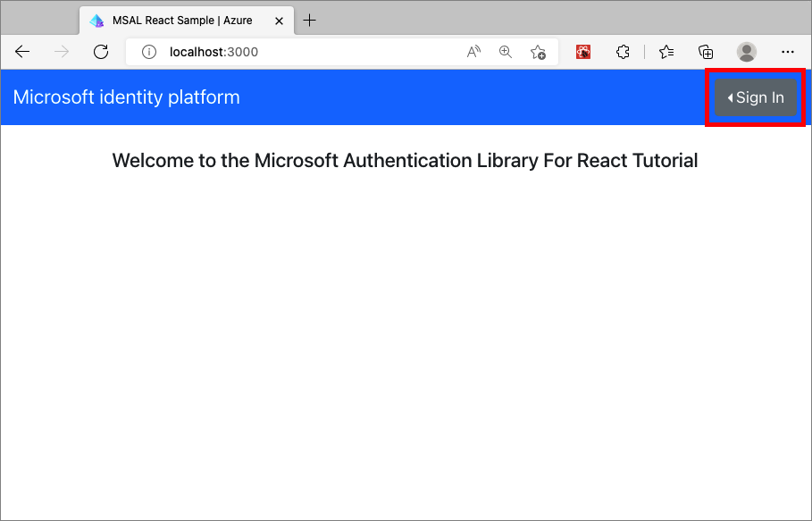Reload the localhost page

click(x=101, y=52)
